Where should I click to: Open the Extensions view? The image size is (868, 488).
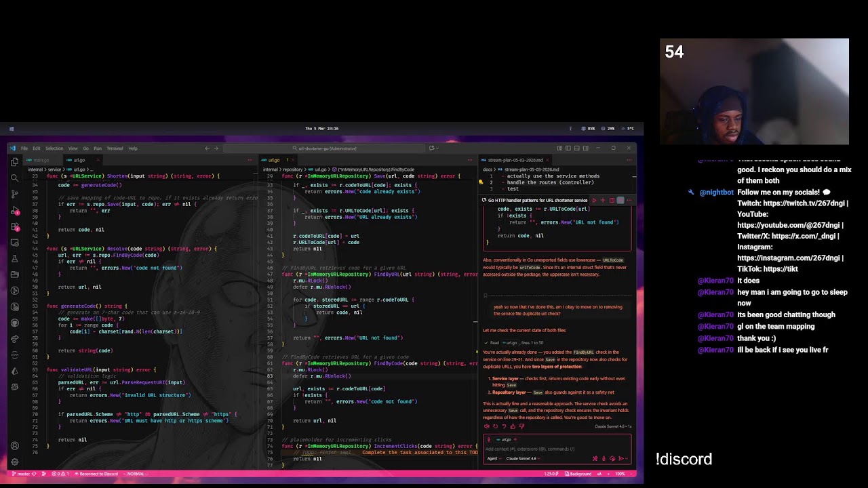tap(14, 226)
